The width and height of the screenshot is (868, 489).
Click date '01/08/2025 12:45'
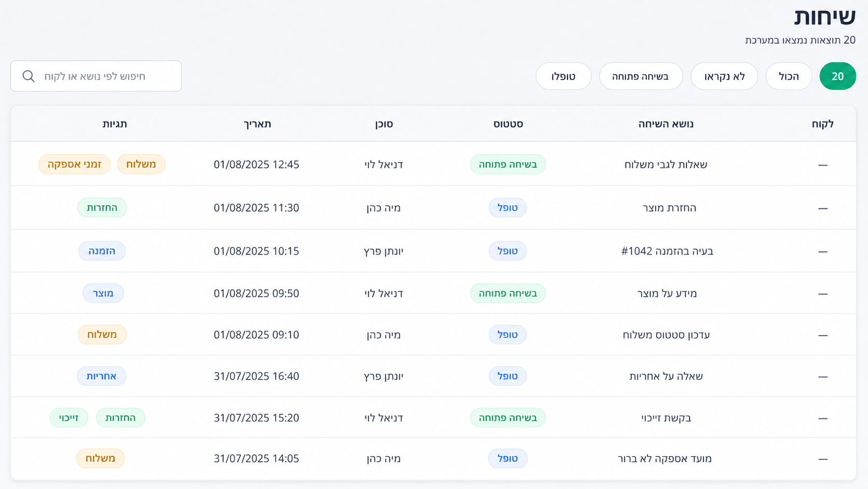coord(256,164)
